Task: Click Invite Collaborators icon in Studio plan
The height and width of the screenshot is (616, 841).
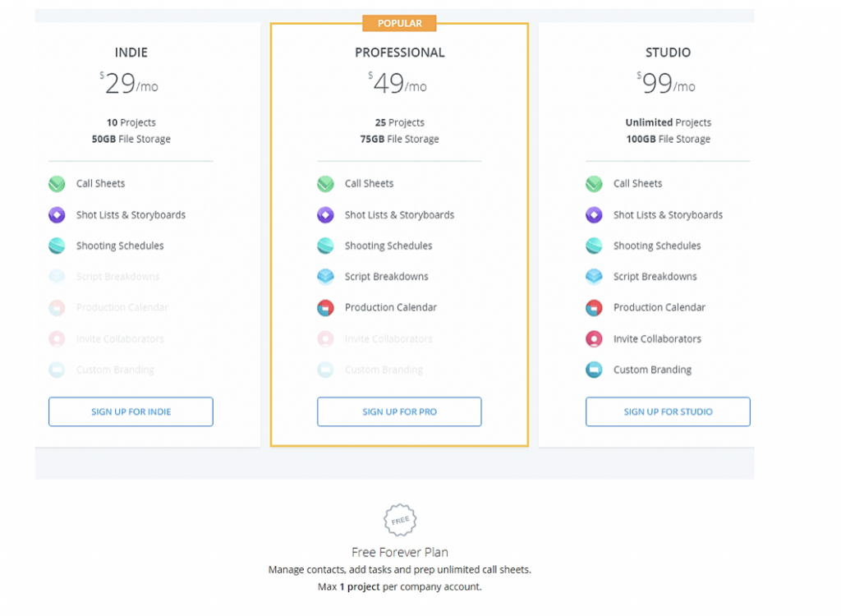Action: [x=594, y=338]
